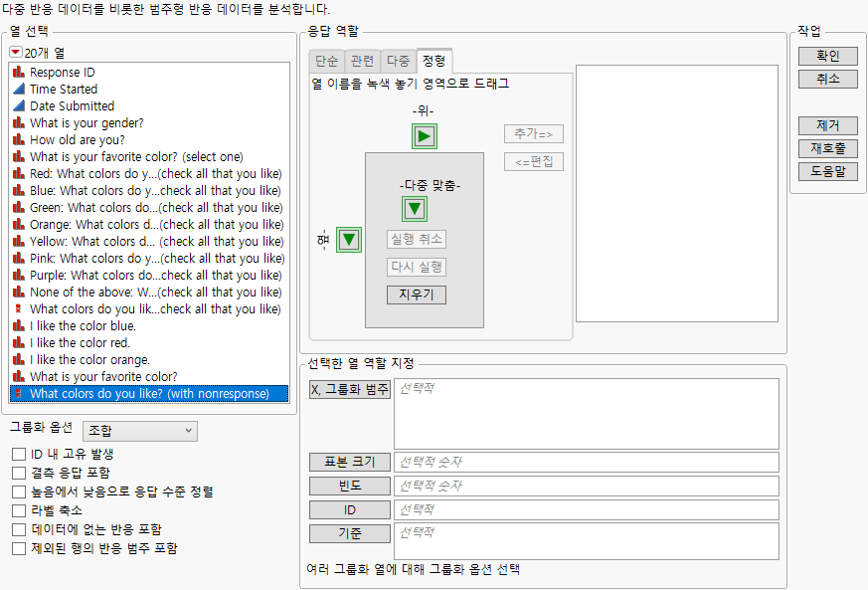
Task: Click the 기준 role button
Action: (350, 533)
